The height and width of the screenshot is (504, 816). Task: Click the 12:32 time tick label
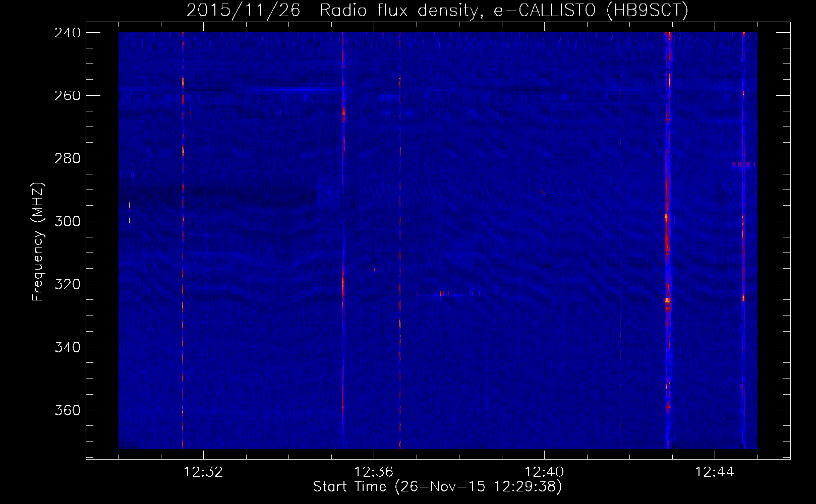[x=203, y=472]
